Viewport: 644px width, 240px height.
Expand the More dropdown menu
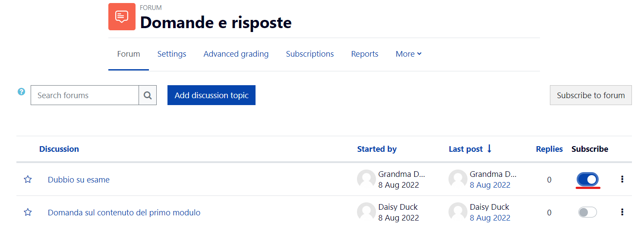click(x=409, y=54)
